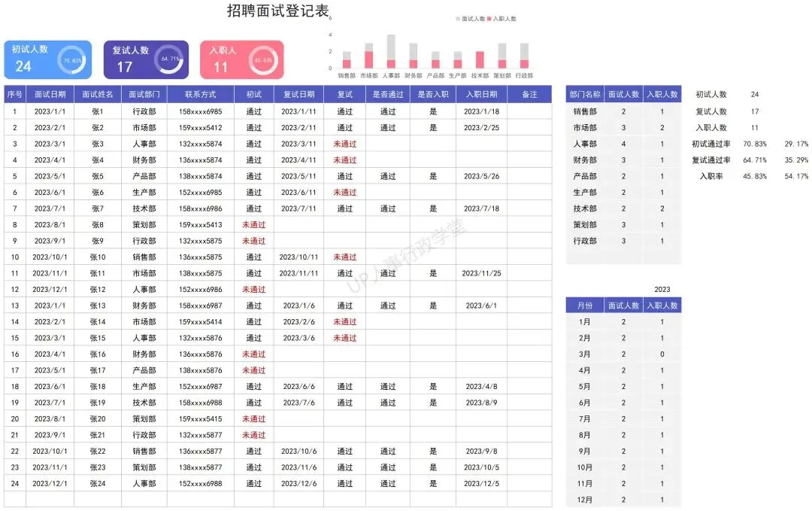This screenshot has width=812, height=511.
Task: Select the name cell 张24
Action: tap(97, 483)
